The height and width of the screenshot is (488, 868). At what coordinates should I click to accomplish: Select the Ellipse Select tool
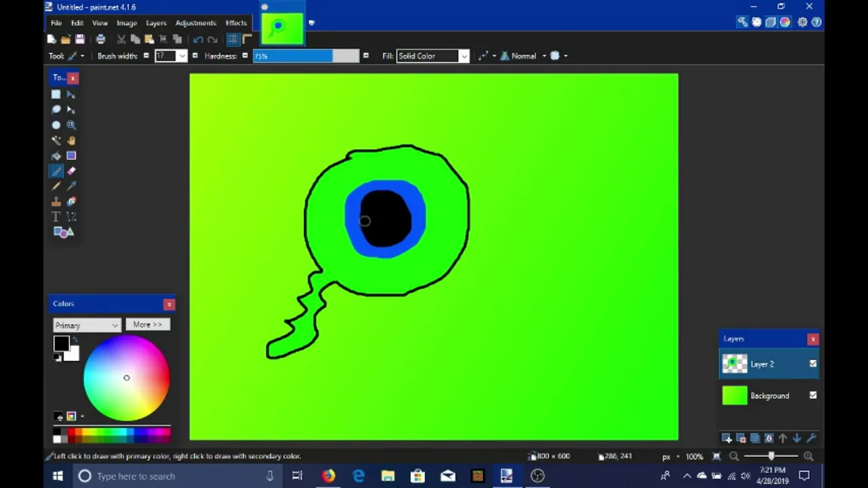coord(56,125)
